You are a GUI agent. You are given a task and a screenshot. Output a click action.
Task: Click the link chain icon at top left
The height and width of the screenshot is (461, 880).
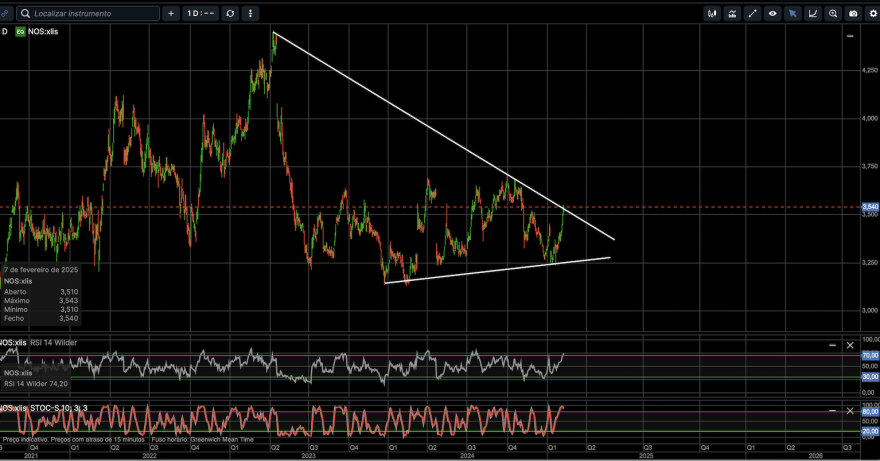[4, 13]
